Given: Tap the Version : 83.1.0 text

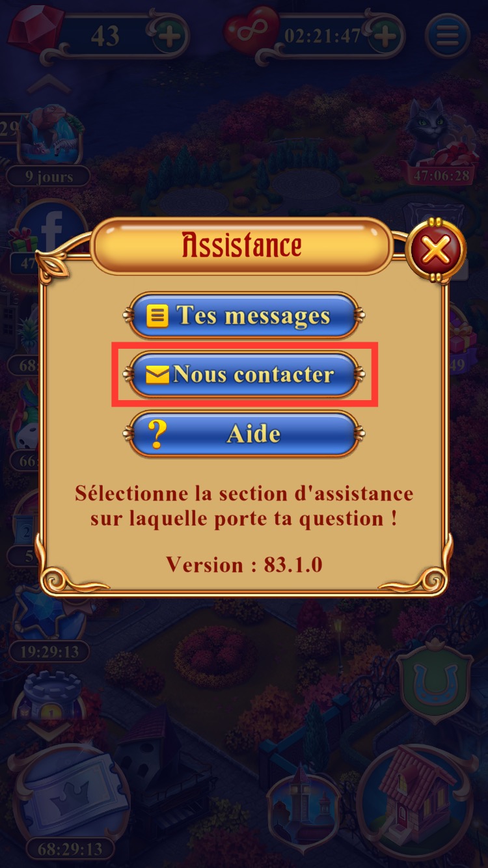Looking at the screenshot, I should pos(244,564).
